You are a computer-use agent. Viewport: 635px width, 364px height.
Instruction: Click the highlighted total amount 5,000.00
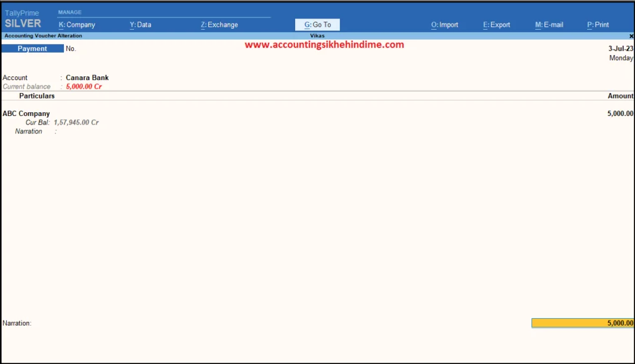tap(583, 323)
